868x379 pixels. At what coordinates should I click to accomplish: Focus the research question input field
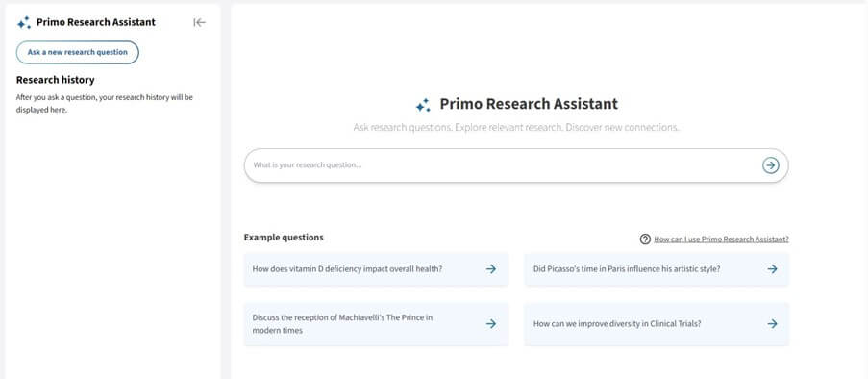(x=516, y=165)
